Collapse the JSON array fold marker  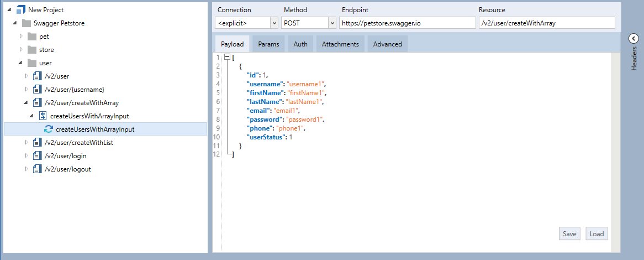(x=227, y=58)
